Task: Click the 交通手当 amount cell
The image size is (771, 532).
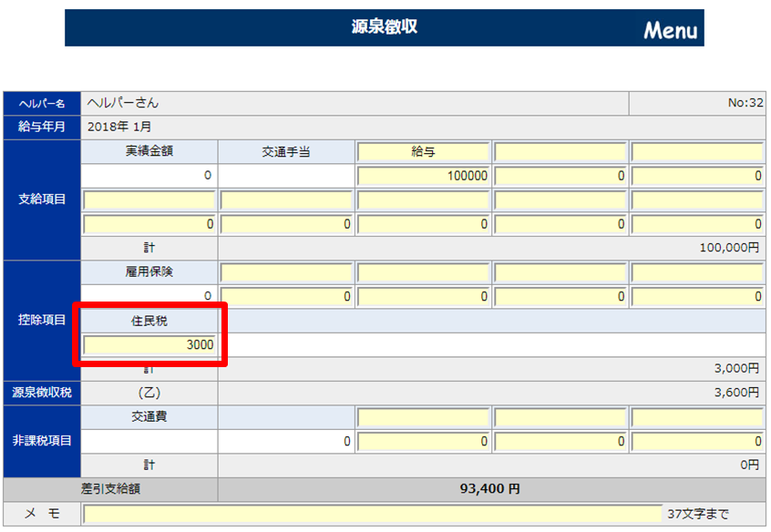Action: (x=285, y=176)
